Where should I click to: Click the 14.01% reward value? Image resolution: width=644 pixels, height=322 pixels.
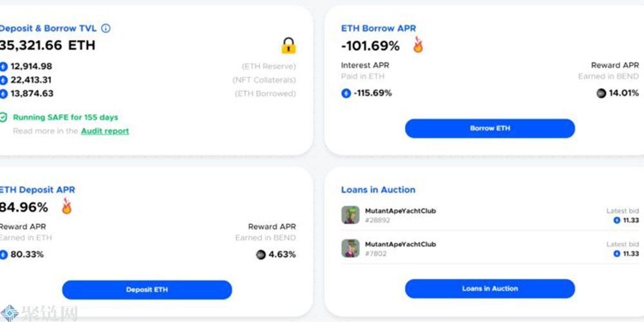click(x=624, y=93)
